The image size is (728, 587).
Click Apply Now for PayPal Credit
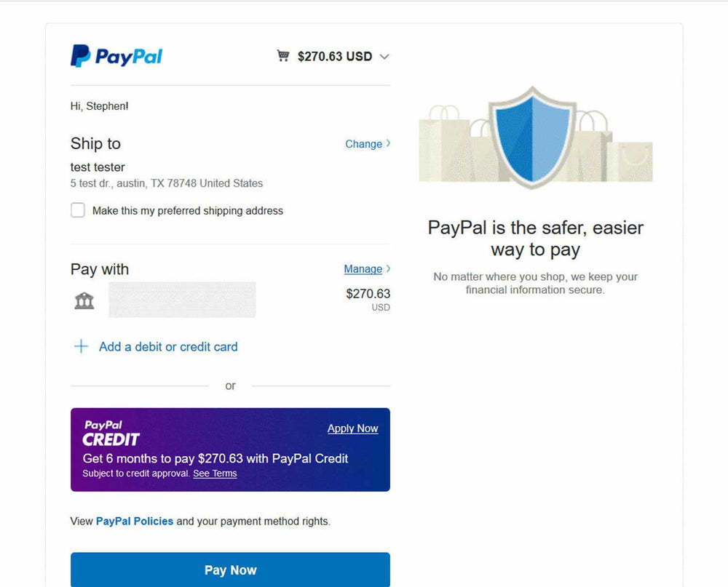(x=353, y=428)
